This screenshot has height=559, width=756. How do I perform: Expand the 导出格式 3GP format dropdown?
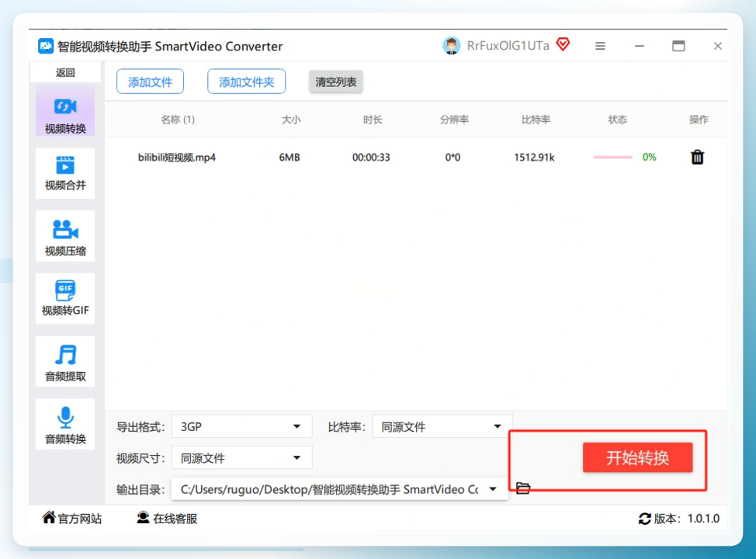tap(242, 426)
